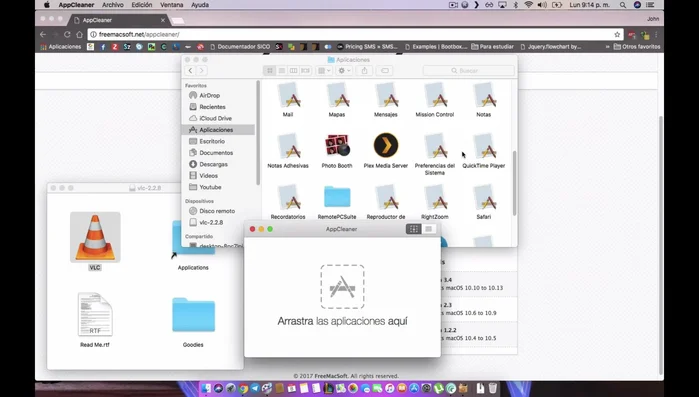Select the Goodies folder
Viewport: 699px width, 397px height.
coord(193,315)
